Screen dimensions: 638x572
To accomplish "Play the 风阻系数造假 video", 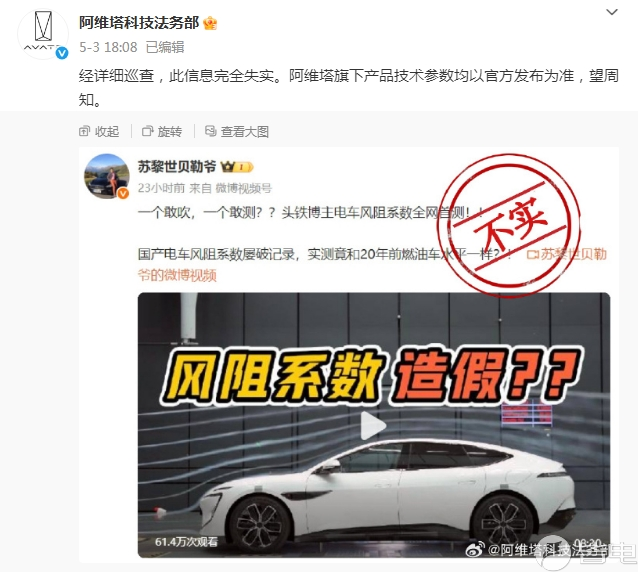I will tap(374, 425).
